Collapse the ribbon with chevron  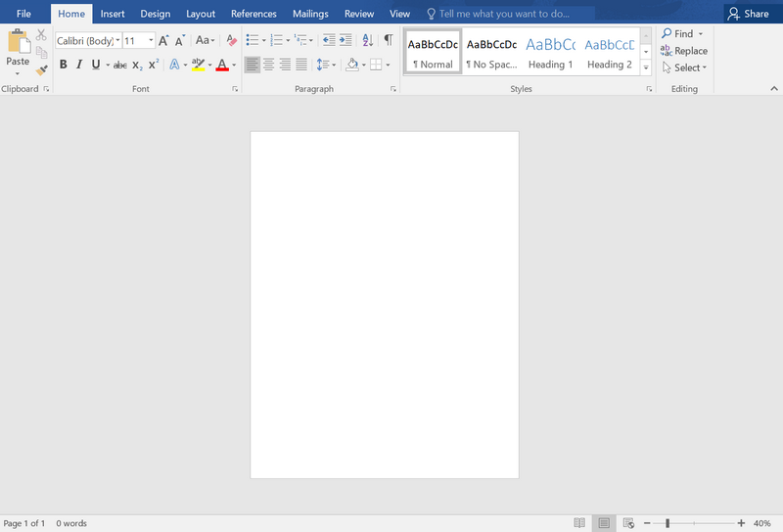[x=774, y=88]
